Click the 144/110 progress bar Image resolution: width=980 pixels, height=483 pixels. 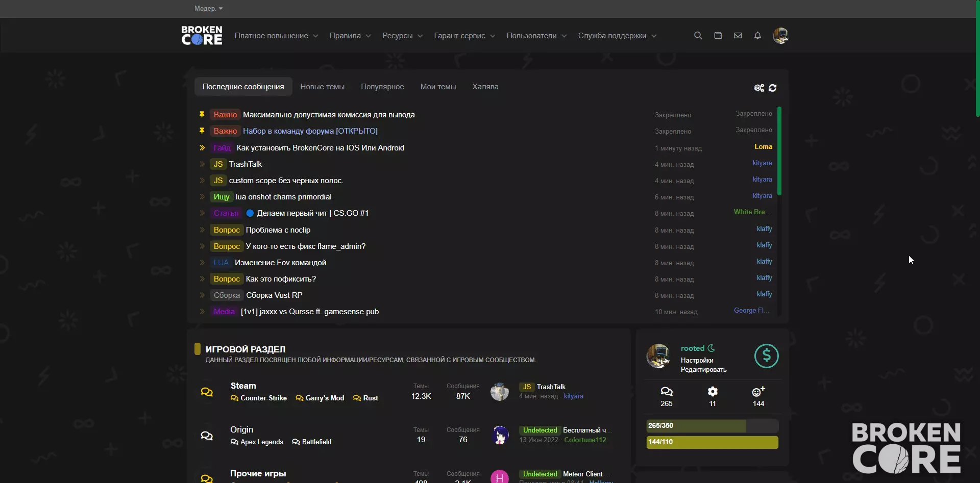click(712, 442)
